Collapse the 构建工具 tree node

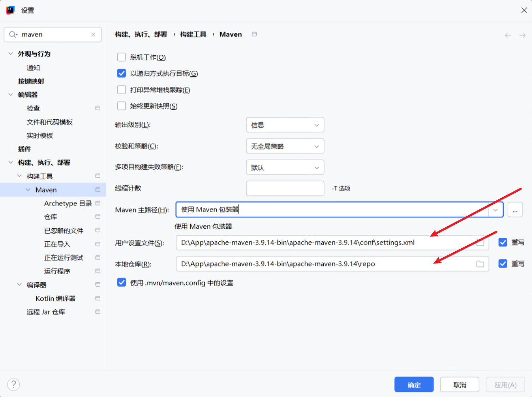tap(19, 176)
